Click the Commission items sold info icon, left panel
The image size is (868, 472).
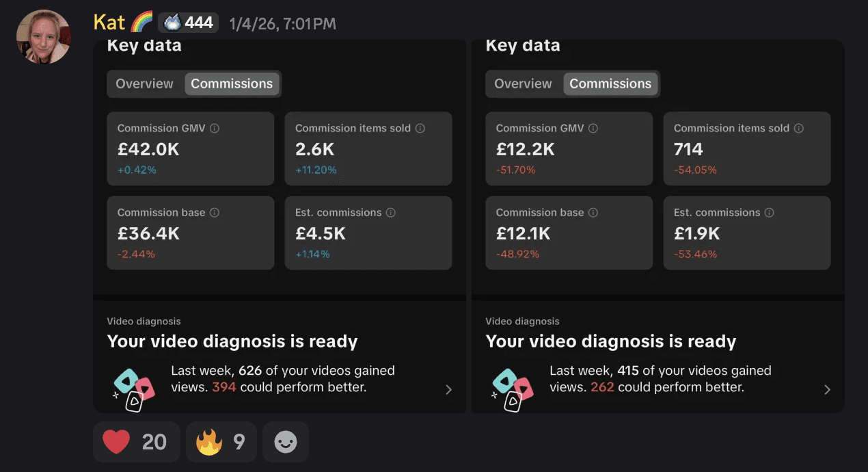pyautogui.click(x=421, y=128)
